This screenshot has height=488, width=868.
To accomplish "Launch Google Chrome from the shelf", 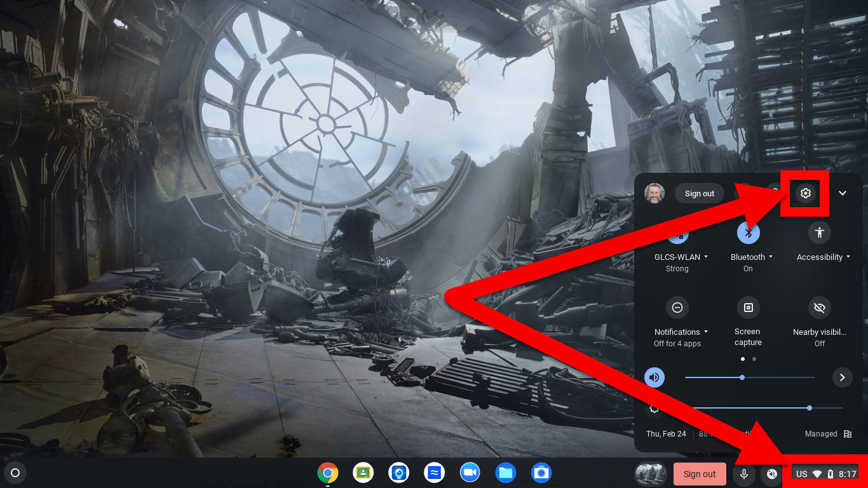I will [x=328, y=473].
